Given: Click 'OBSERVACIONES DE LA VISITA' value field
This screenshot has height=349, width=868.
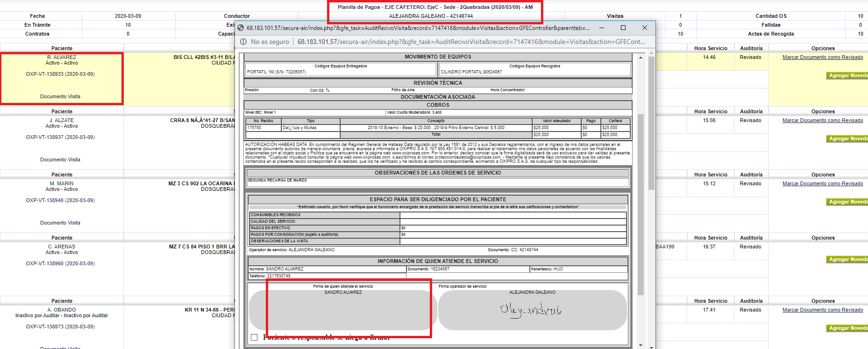Looking at the screenshot, I should point(513,241).
